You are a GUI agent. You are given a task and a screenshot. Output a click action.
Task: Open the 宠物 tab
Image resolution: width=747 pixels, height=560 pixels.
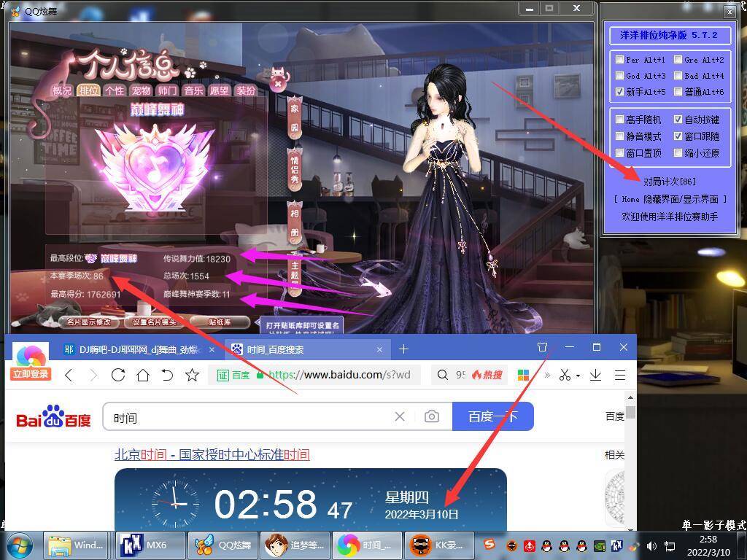coord(141,90)
